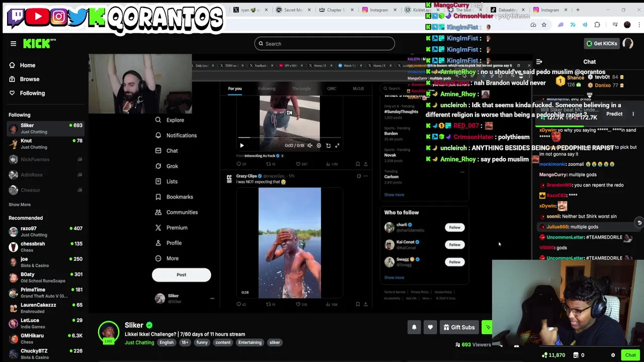The height and width of the screenshot is (362, 644).
Task: Open Crazy Clips post options menu
Action: 366,176
